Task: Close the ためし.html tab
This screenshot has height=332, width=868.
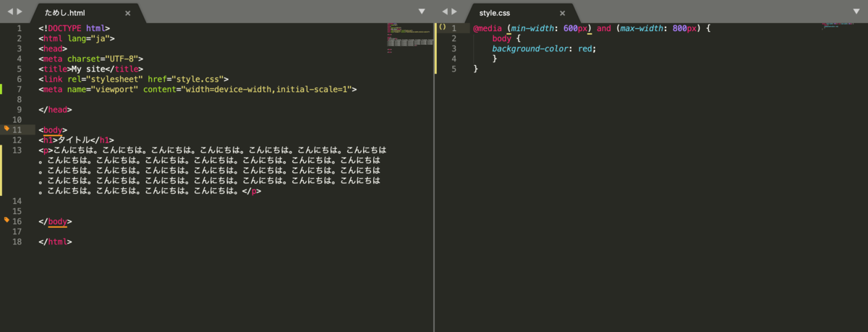Action: coord(128,13)
